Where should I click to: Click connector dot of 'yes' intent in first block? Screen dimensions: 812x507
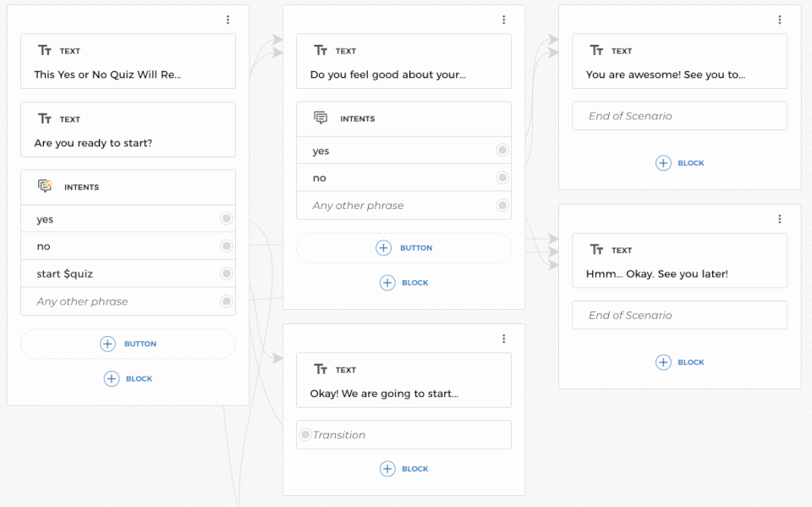(226, 219)
